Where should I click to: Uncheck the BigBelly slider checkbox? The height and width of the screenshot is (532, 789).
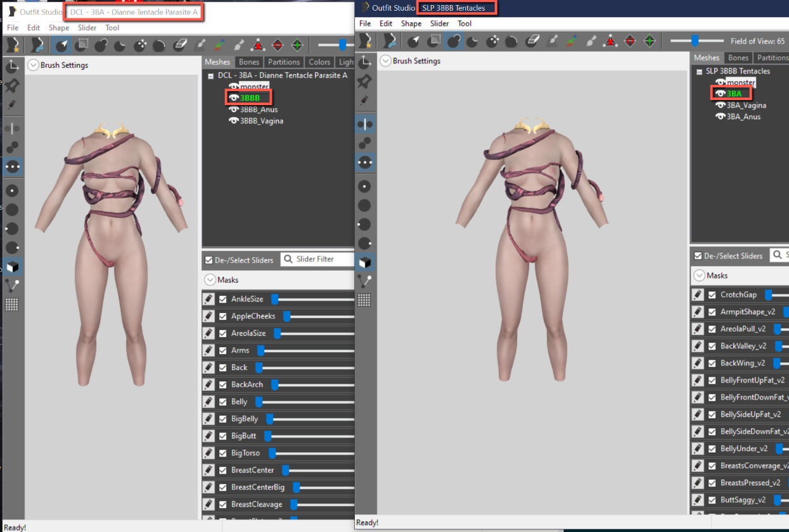point(222,419)
